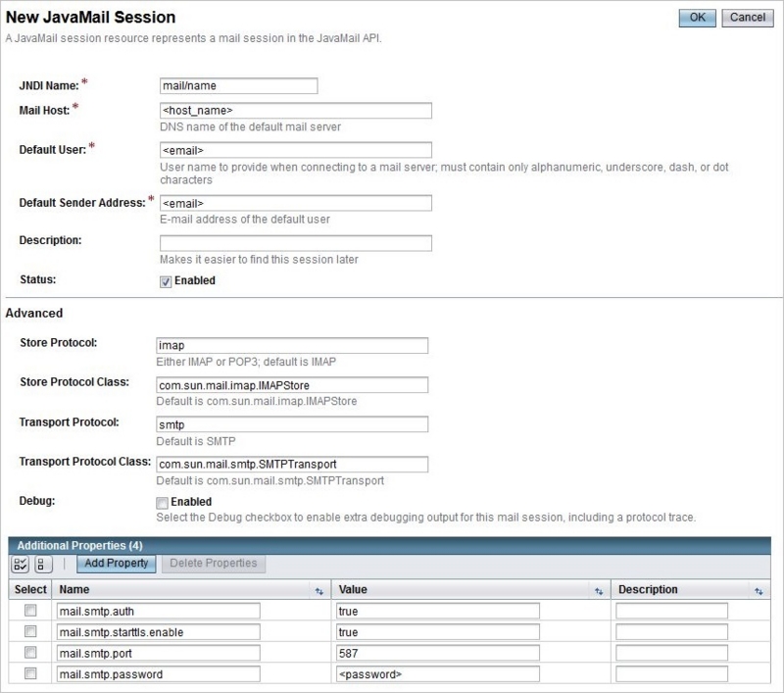
Task: Click the empty Description field under Default Sender Address
Action: click(296, 243)
